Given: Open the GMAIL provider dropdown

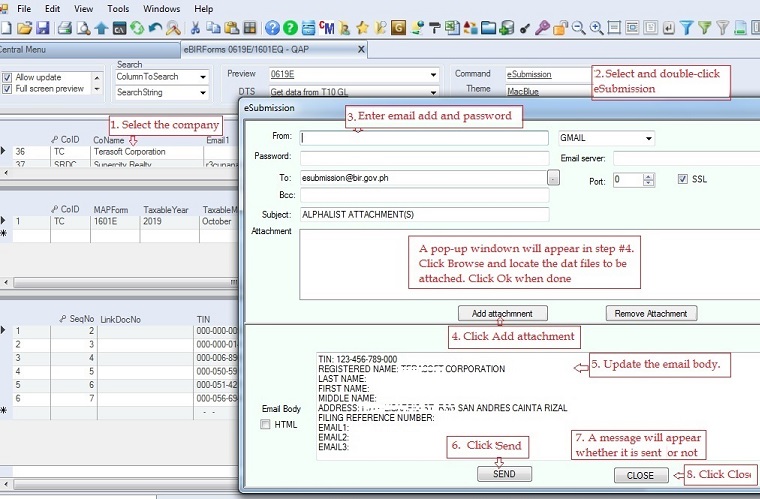Looking at the screenshot, I should point(649,139).
